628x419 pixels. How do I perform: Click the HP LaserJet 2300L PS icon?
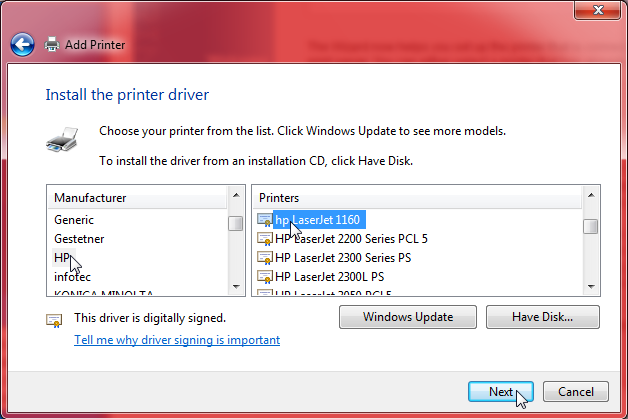pos(265,276)
